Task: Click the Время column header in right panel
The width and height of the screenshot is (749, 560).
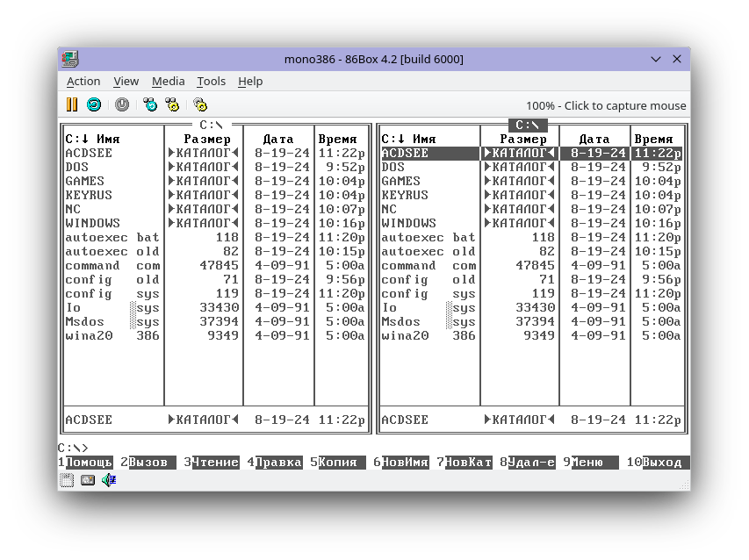Action: [x=653, y=140]
